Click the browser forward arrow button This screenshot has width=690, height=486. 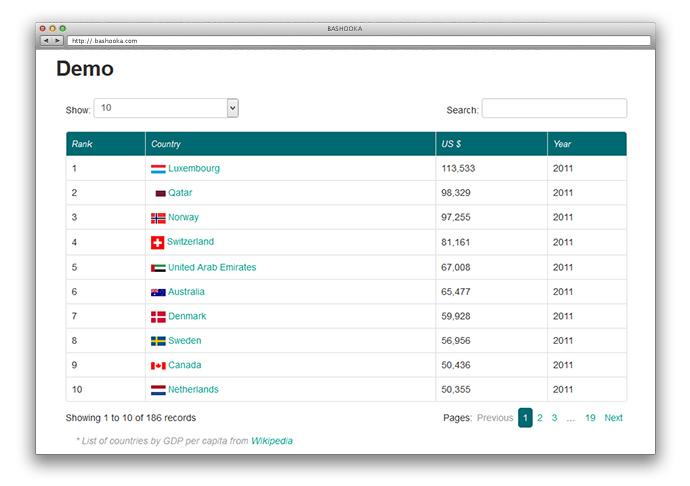point(58,40)
